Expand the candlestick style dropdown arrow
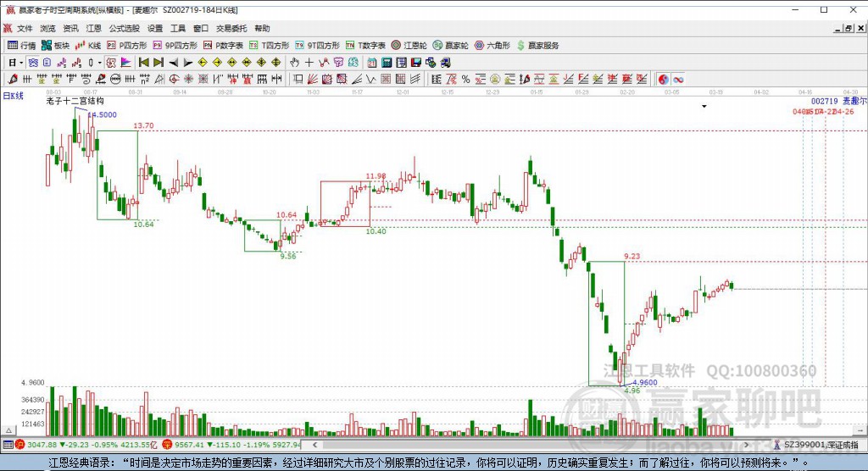Screen dimensions: 868x471 (100, 63)
